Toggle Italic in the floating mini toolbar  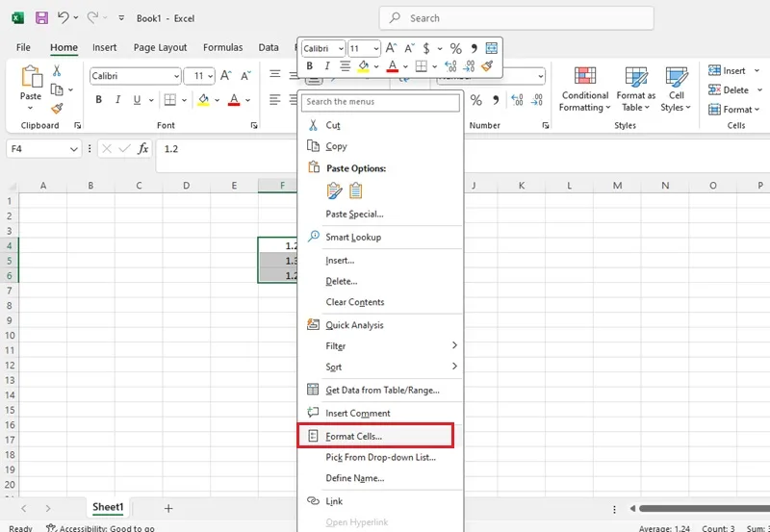click(x=327, y=65)
